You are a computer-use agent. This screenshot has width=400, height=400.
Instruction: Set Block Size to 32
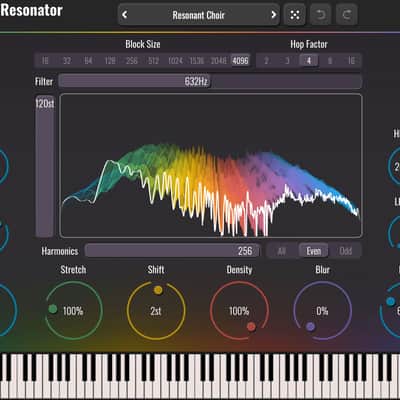pyautogui.click(x=67, y=61)
